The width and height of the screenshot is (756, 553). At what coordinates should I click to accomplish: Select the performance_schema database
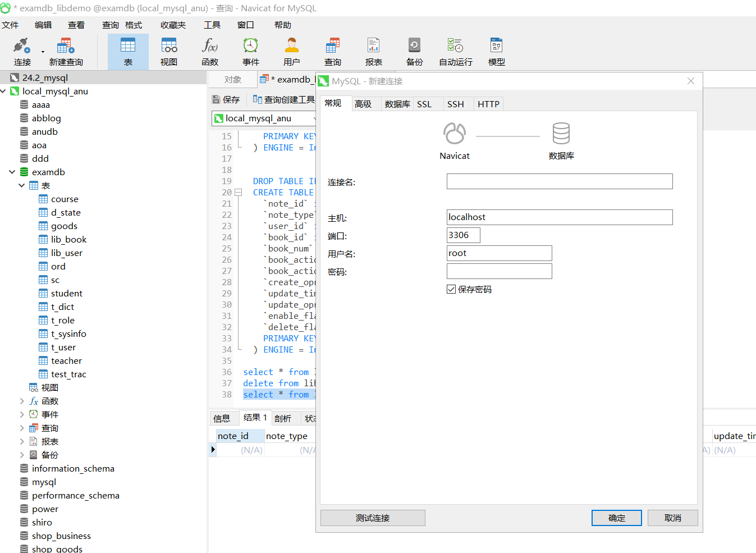coord(75,495)
